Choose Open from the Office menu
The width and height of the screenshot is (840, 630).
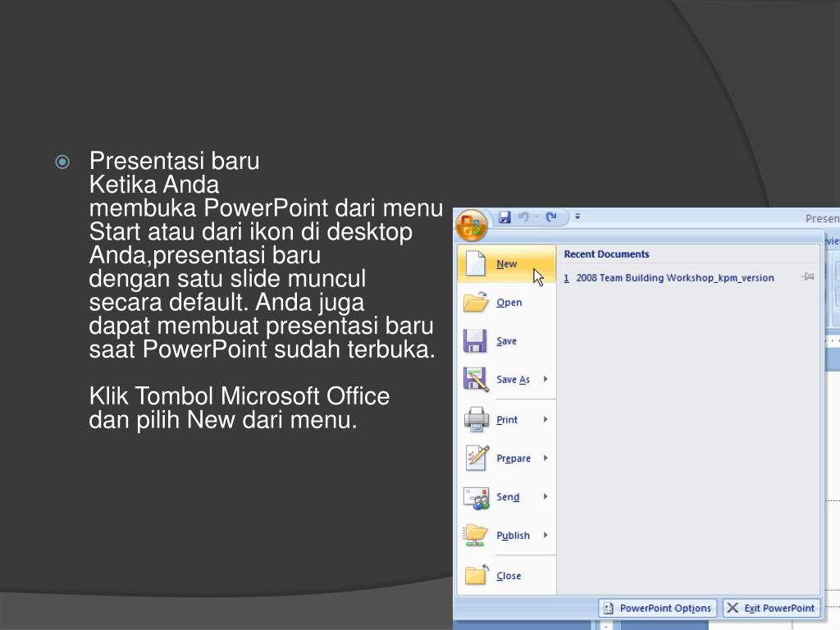(507, 302)
